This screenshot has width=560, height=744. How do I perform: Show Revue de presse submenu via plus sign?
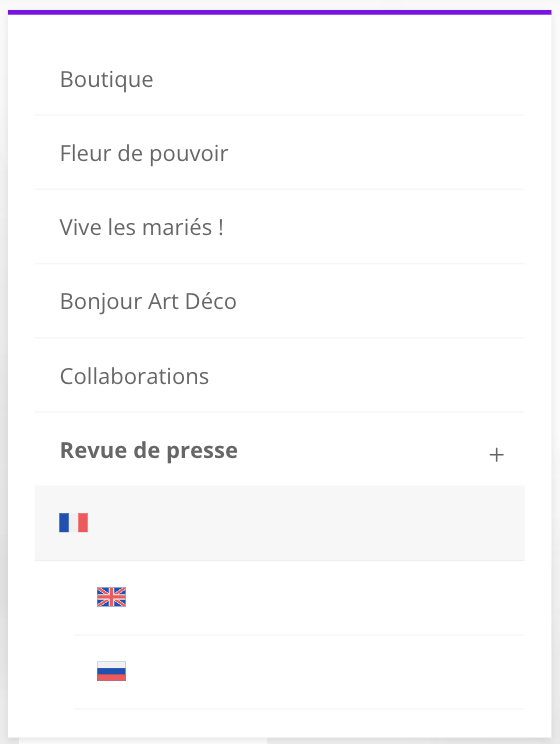pos(496,455)
